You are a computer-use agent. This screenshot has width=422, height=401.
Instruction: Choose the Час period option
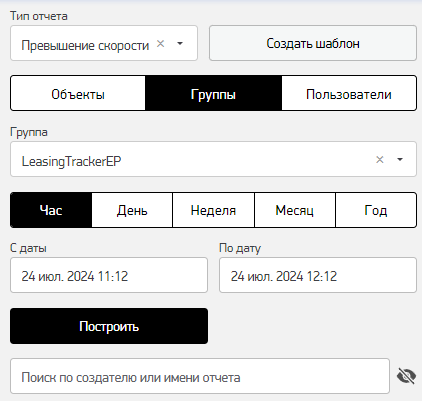click(51, 210)
